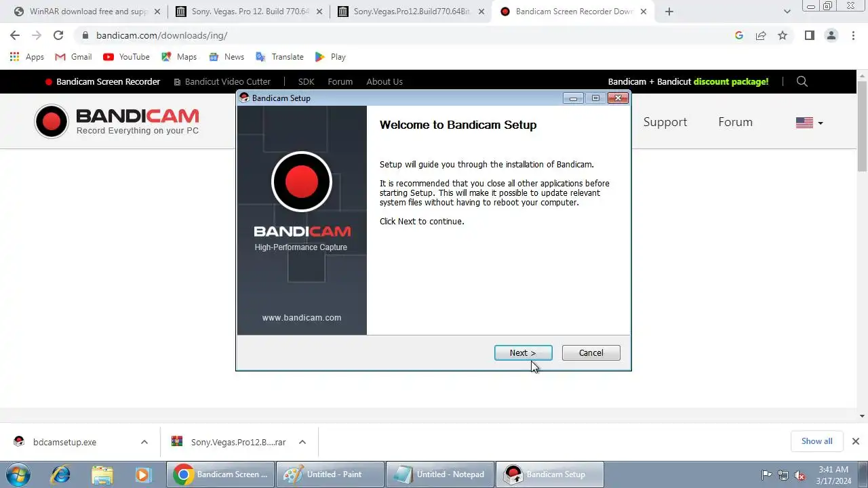
Task: Click Bandicam Setup title bar icon
Action: coord(244,98)
